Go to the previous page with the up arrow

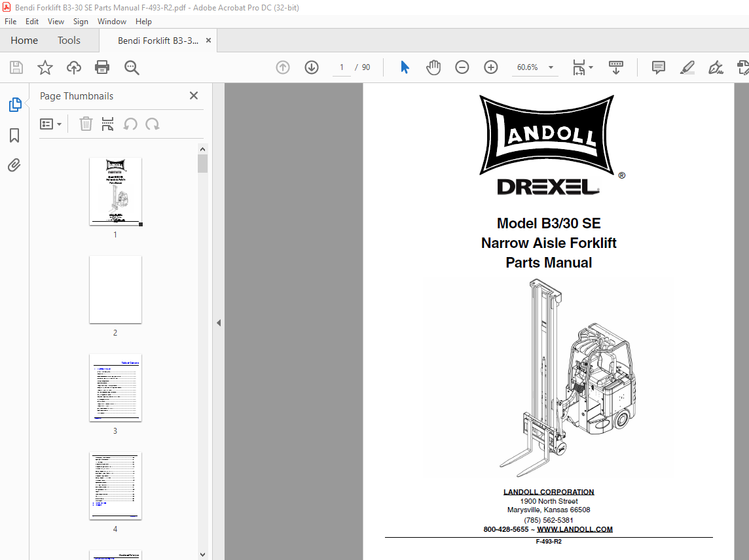(283, 67)
